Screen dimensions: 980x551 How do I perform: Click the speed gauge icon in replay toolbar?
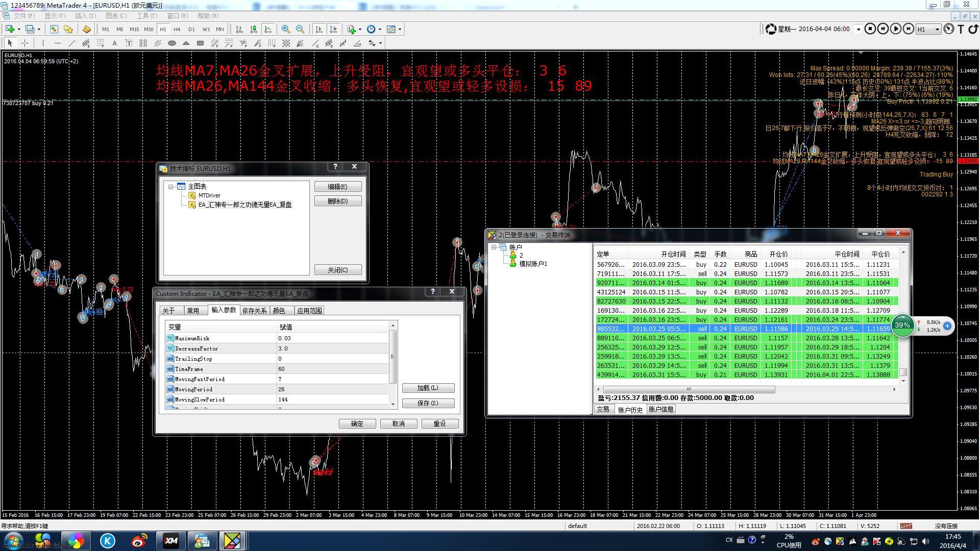pos(948,29)
